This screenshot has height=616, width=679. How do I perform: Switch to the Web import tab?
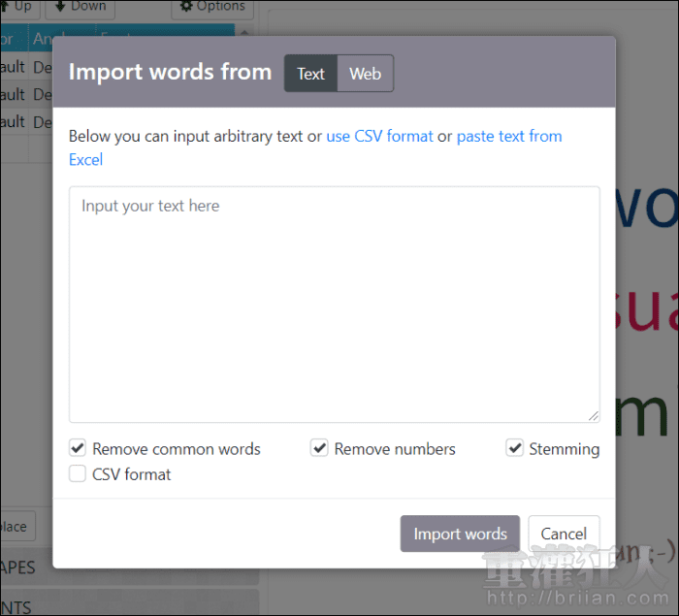[365, 74]
